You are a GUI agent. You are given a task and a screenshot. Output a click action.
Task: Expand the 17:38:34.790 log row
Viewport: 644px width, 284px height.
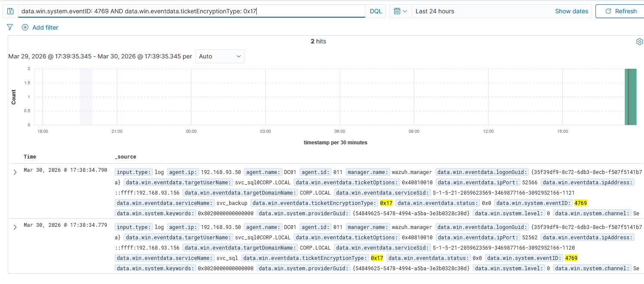click(x=15, y=172)
